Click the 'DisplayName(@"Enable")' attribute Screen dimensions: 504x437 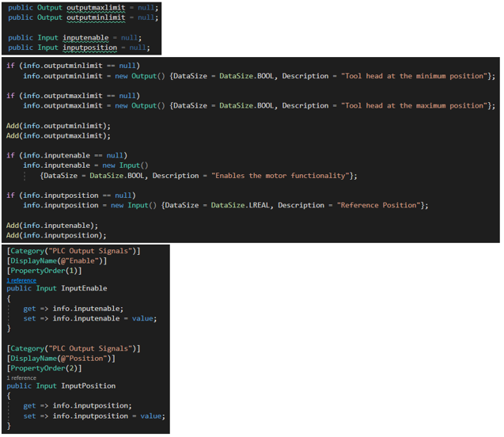pyautogui.click(x=57, y=260)
